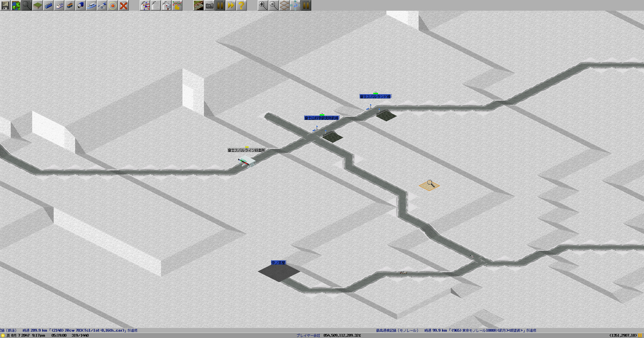Open the truck road building tools
Image resolution: width=644 pixels, height=338 pixels.
point(80,5)
